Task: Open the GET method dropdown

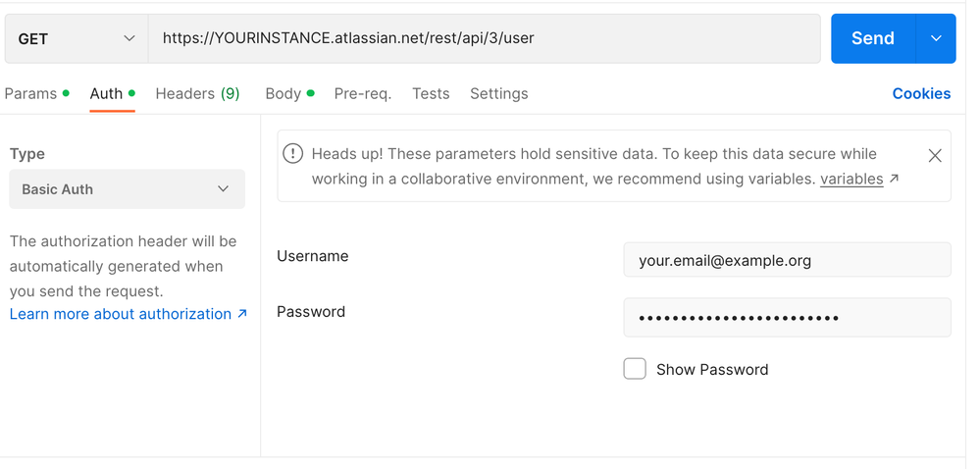Action: (x=77, y=39)
